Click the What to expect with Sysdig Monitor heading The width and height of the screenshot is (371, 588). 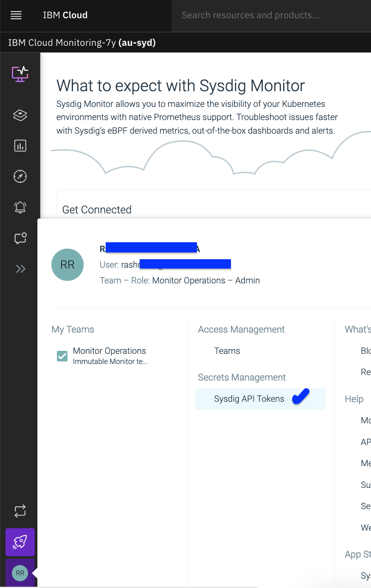(181, 86)
